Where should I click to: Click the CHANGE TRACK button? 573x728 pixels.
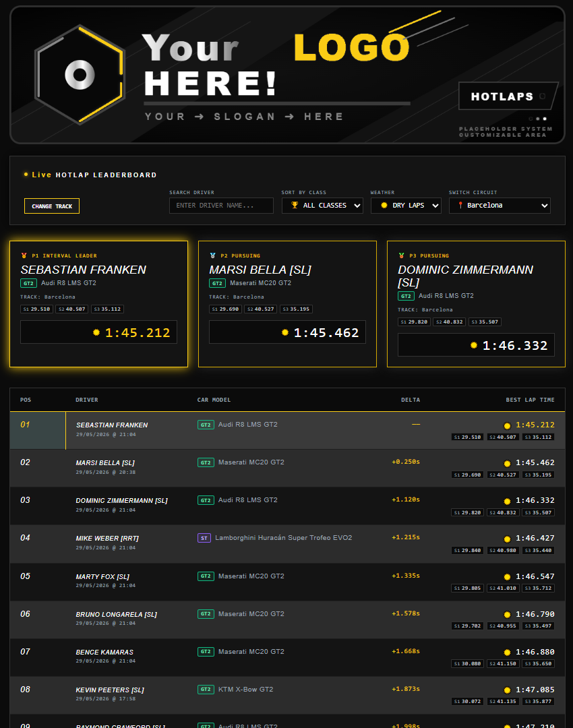(x=51, y=206)
